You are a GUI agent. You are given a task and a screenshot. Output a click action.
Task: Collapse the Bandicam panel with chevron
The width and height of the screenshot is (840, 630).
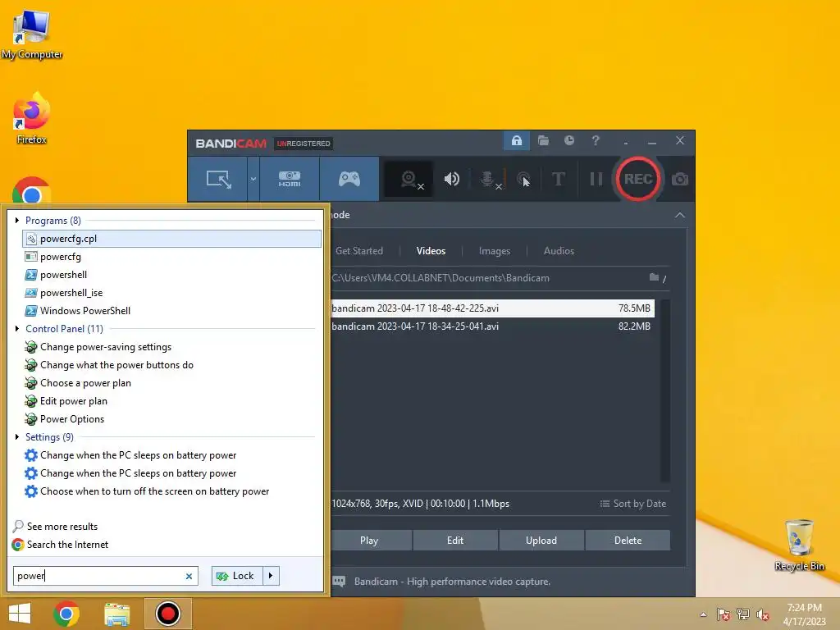(680, 215)
